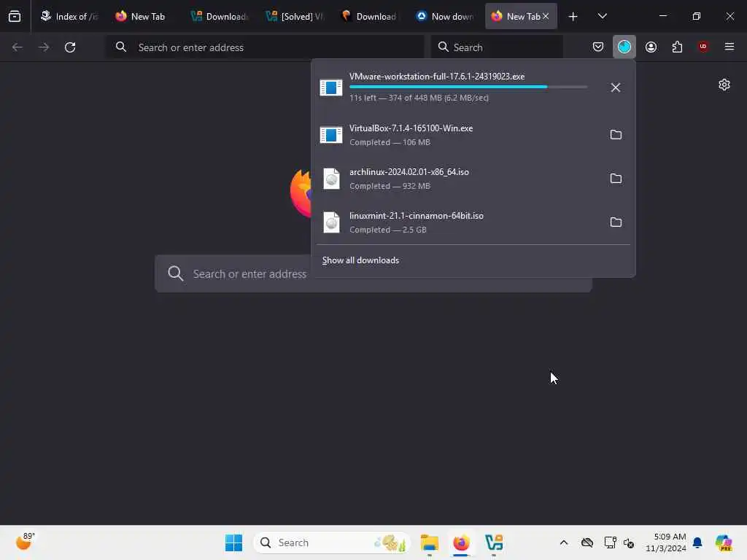Toggle the Downloads panel button
This screenshot has width=747, height=560.
[x=624, y=47]
